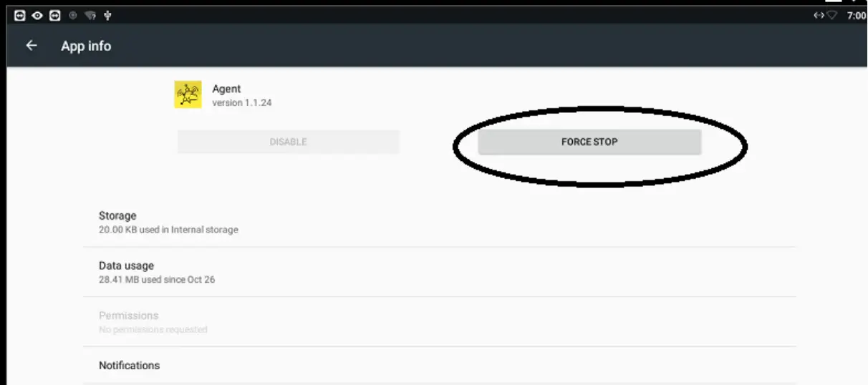This screenshot has width=868, height=385.
Task: Tap the USB icon in status bar
Action: (107, 16)
